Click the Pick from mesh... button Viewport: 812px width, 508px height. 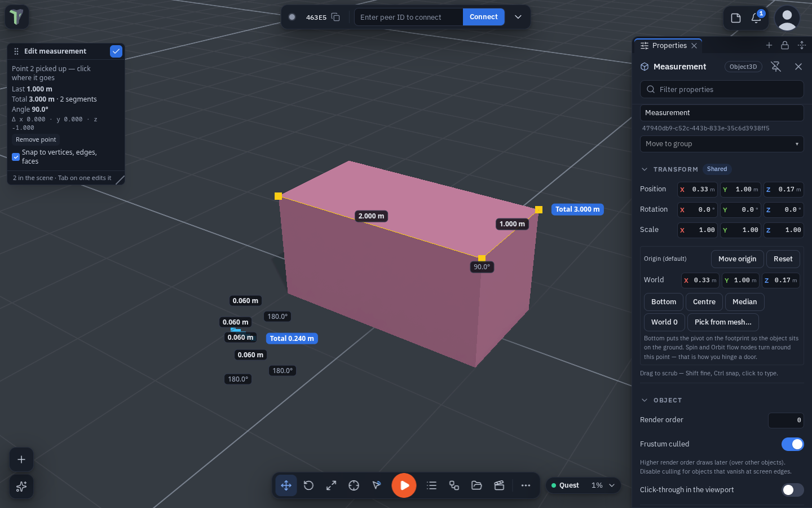(723, 322)
